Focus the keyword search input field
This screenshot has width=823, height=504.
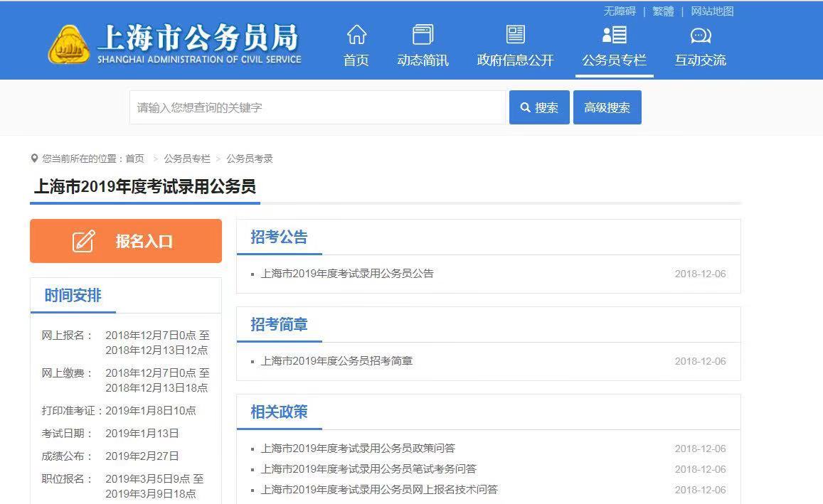pyautogui.click(x=317, y=107)
